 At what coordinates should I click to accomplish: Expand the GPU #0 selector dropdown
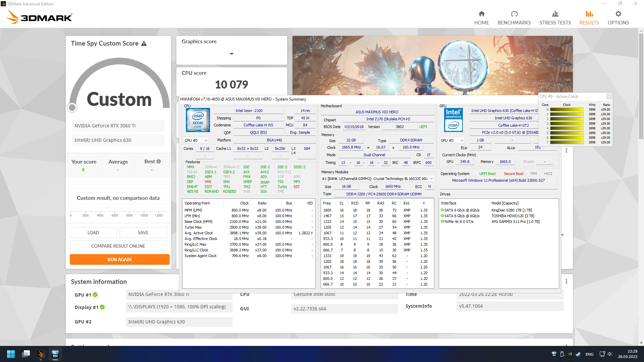point(452,140)
